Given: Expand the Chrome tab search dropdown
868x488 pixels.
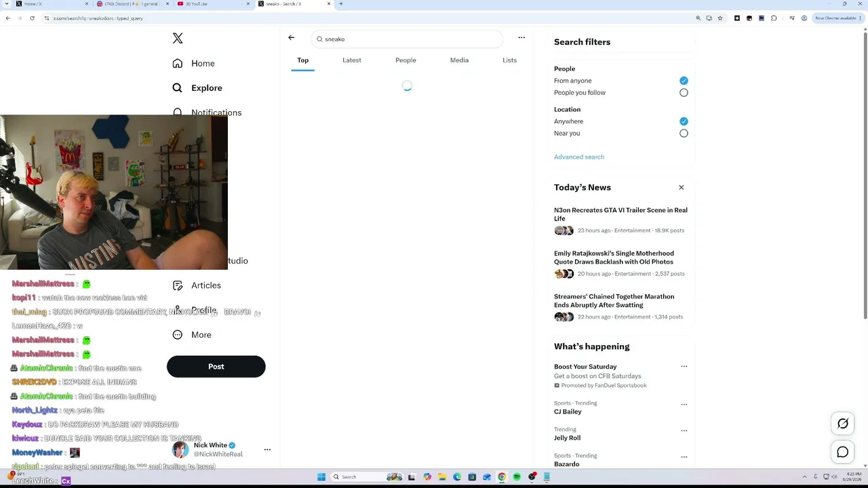Looking at the screenshot, I should [x=6, y=4].
